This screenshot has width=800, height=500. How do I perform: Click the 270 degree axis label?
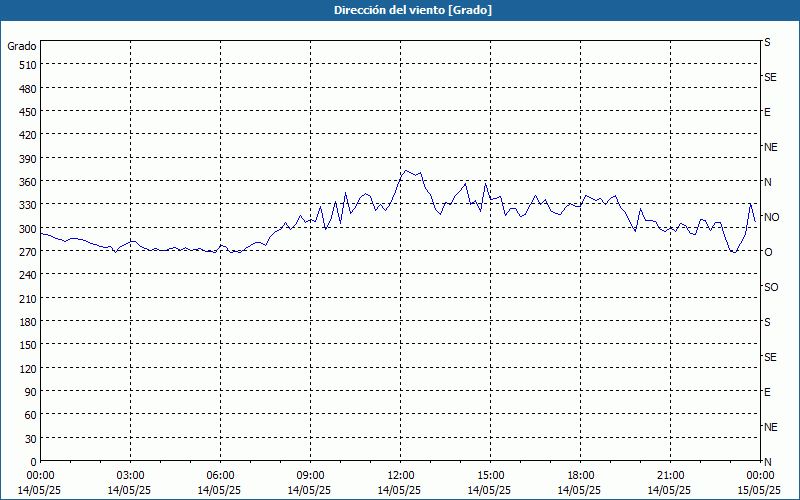click(28, 252)
